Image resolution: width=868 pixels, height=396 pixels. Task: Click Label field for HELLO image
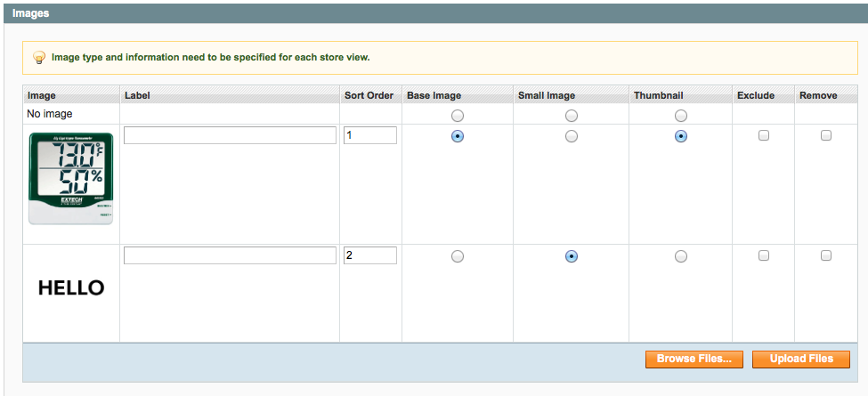[x=230, y=255]
